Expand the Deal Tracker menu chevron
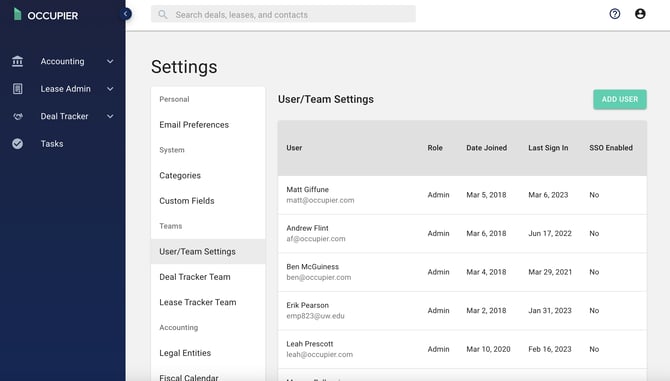Viewport: 670px width, 381px height. pos(110,116)
